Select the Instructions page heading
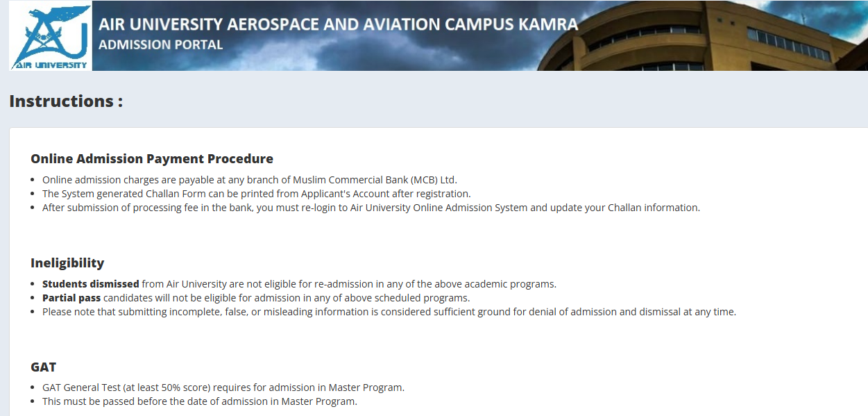 [x=66, y=101]
